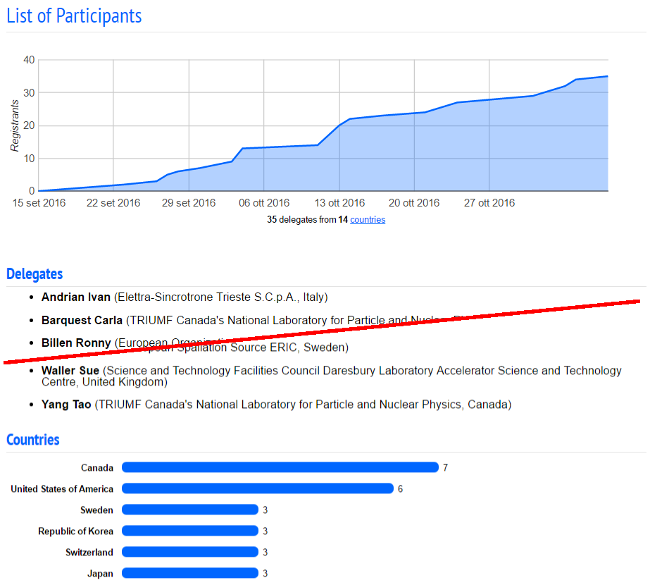Click delegate name Andrian Ivan

click(x=76, y=297)
